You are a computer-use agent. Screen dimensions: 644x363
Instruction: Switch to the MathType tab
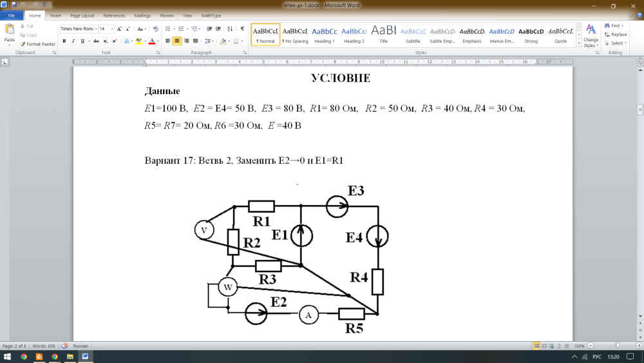[x=210, y=15]
